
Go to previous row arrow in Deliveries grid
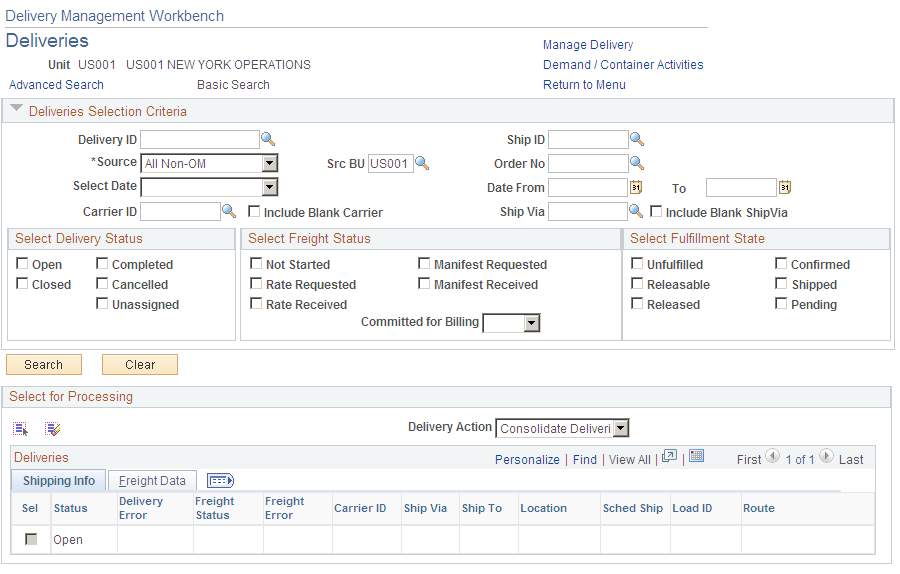click(773, 456)
